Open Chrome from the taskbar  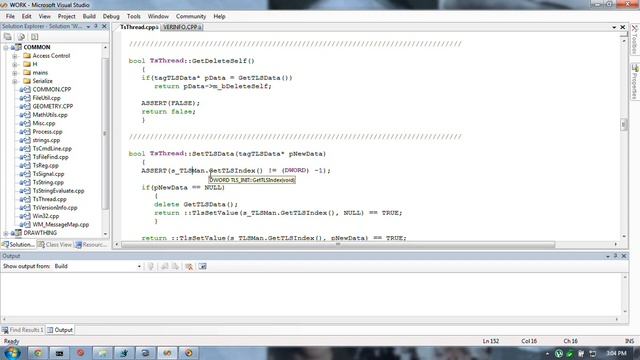pyautogui.click(x=38, y=353)
